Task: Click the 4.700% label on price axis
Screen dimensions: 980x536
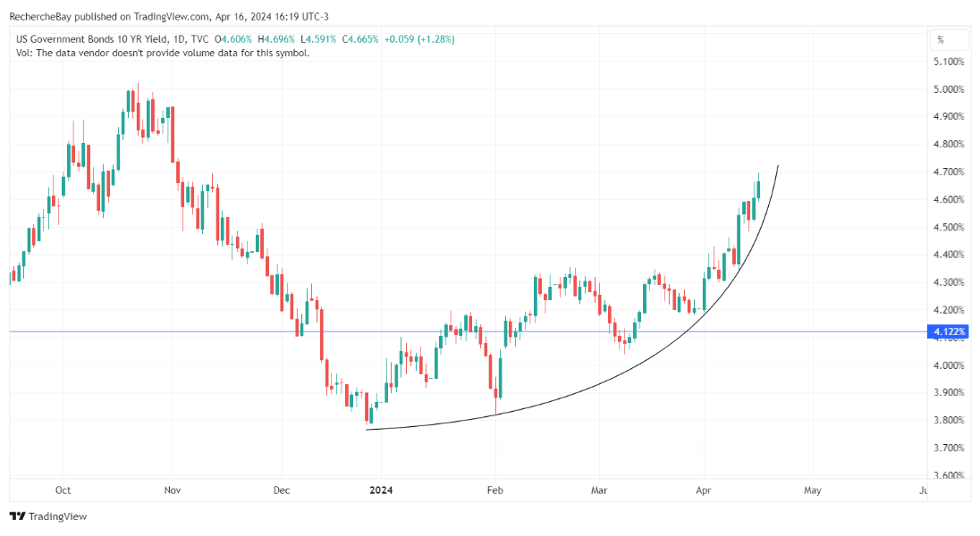Action: tap(949, 172)
